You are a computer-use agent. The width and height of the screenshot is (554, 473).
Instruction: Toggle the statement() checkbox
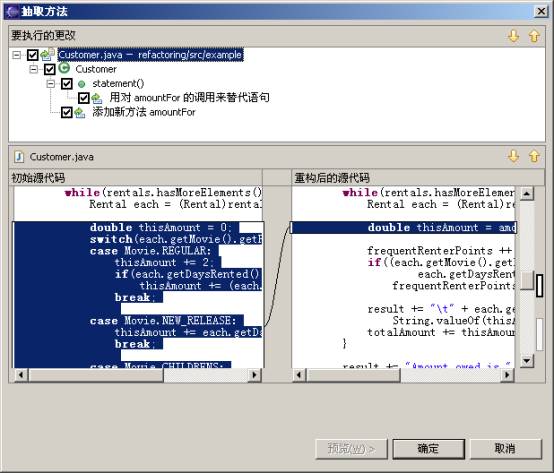pos(67,84)
